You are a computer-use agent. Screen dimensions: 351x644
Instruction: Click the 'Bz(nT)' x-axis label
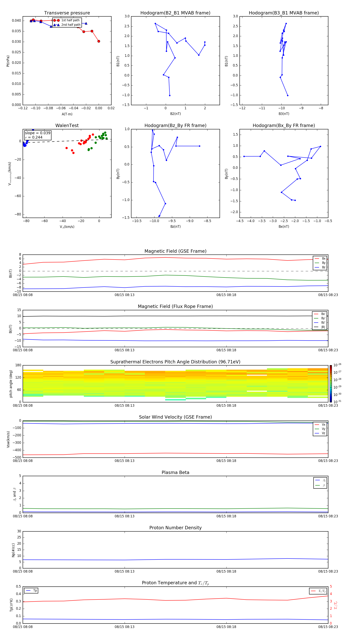(x=175, y=227)
